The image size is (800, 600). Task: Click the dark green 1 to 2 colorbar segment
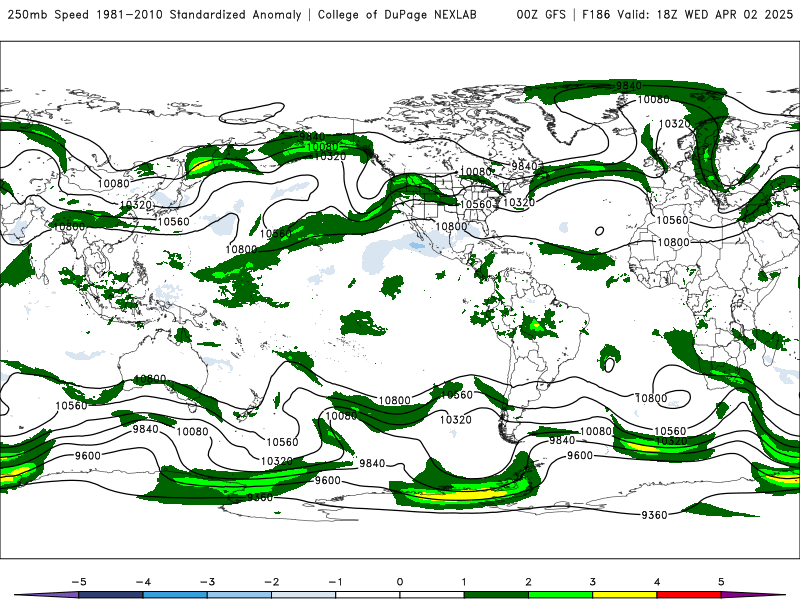496,595
